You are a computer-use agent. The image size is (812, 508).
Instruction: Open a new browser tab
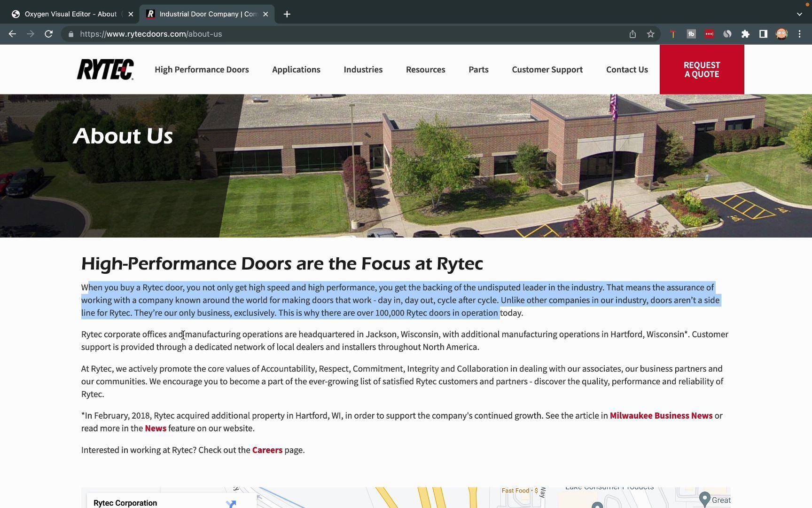tap(287, 14)
